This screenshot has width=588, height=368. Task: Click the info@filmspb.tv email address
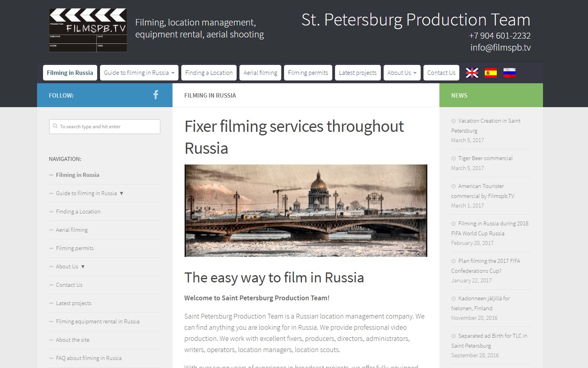[x=500, y=47]
